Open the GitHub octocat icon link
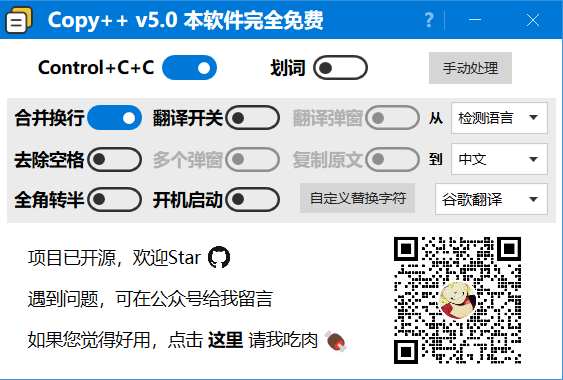The width and height of the screenshot is (563, 380). [219, 257]
